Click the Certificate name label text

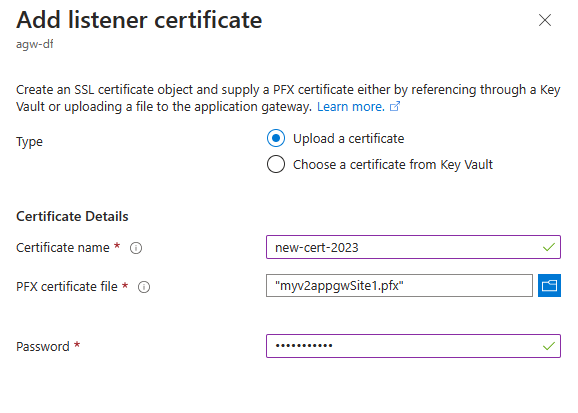[x=63, y=247]
